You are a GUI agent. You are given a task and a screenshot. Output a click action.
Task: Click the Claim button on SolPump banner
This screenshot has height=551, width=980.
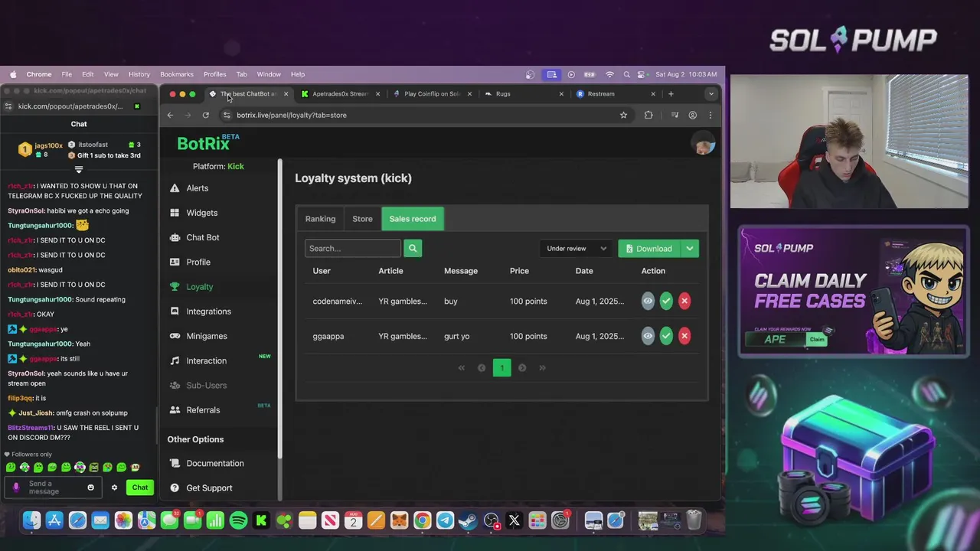click(817, 339)
